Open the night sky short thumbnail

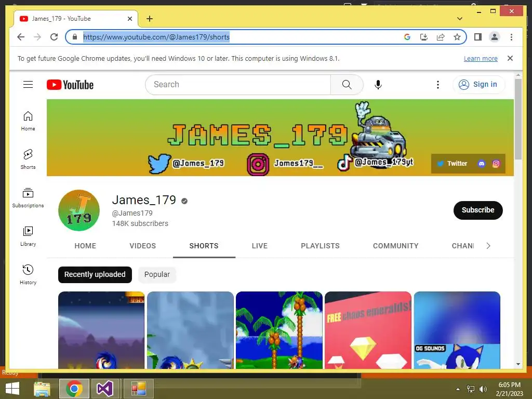tap(101, 330)
